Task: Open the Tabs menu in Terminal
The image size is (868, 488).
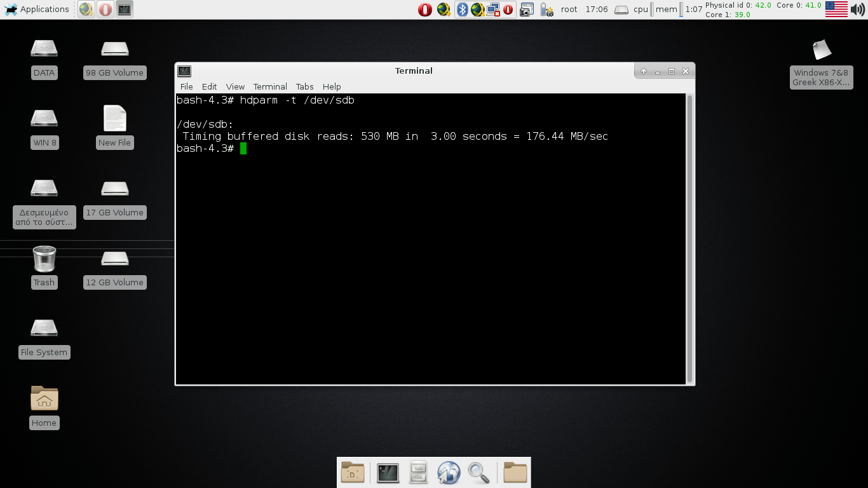Action: 304,86
